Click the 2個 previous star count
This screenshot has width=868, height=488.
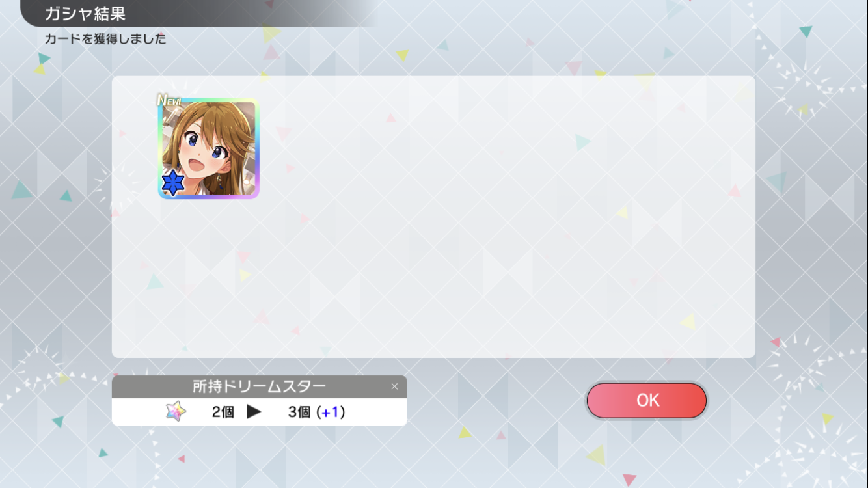[x=223, y=412]
